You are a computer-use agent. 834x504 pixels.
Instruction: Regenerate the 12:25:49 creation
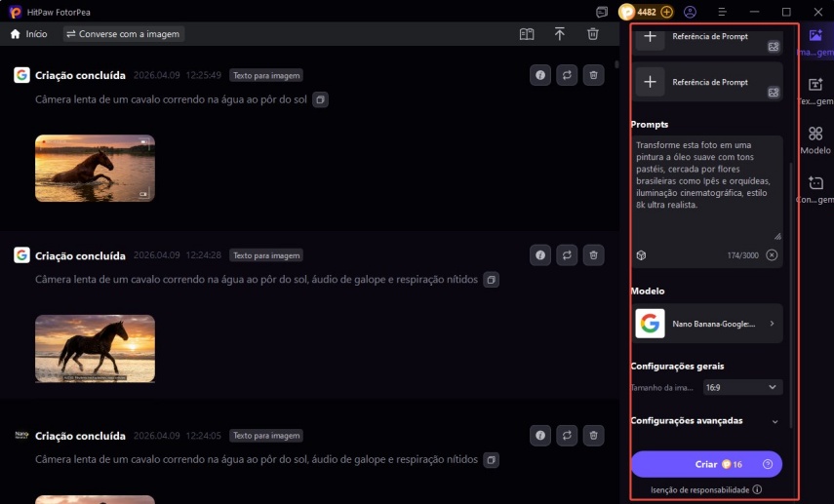tap(567, 75)
